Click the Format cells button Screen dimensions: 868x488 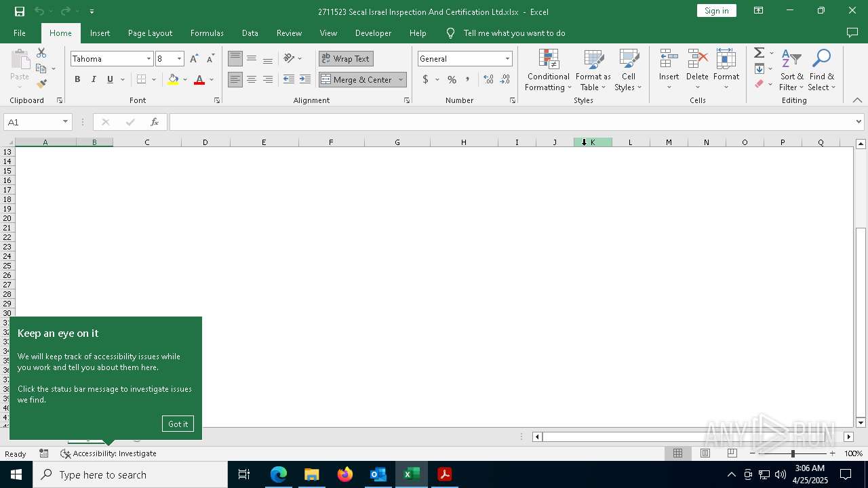(726, 70)
